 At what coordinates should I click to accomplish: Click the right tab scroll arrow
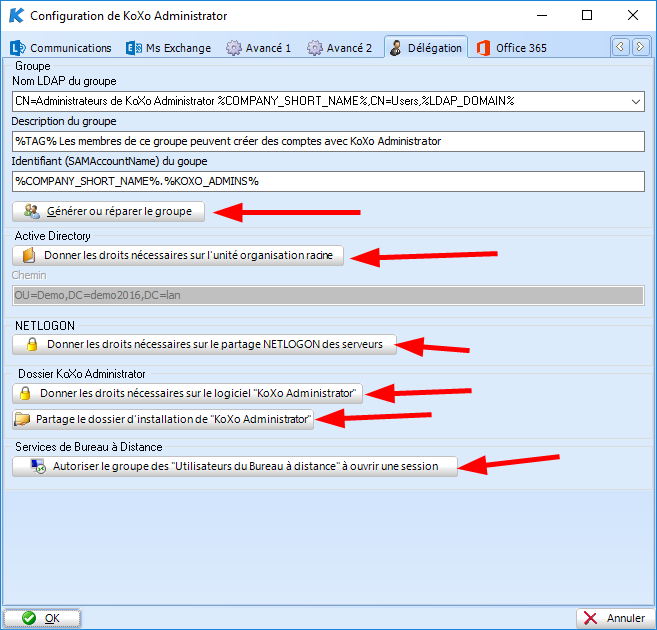[x=640, y=46]
